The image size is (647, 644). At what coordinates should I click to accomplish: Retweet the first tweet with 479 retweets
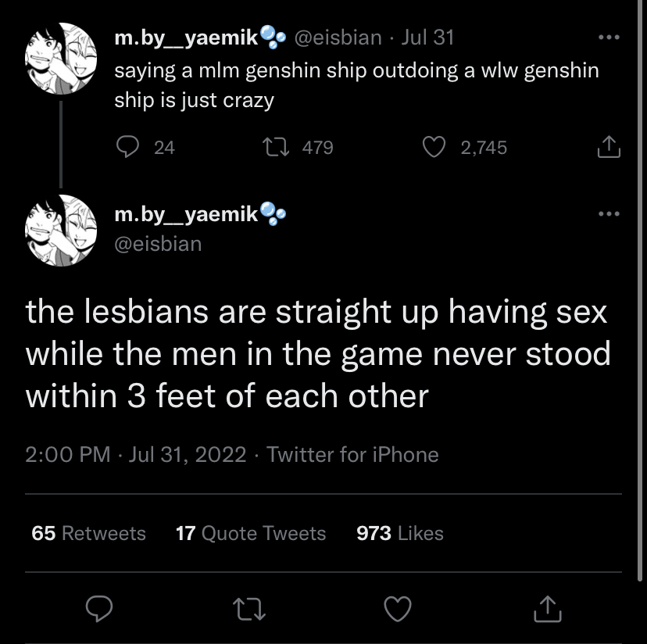[276, 148]
